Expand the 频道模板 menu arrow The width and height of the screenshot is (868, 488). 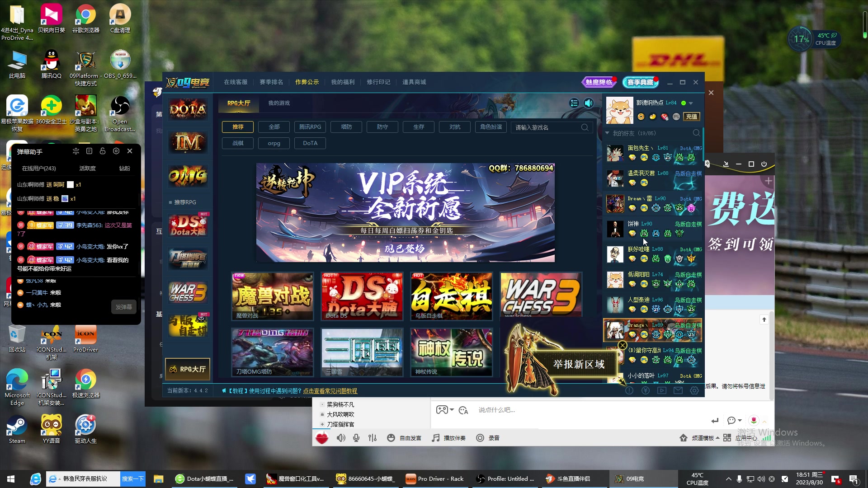pos(717,438)
